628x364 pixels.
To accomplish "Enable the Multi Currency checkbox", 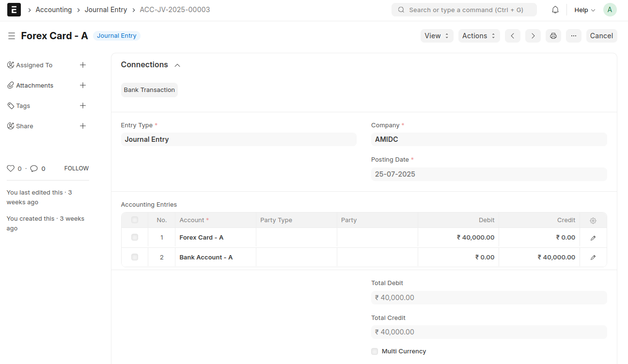I will [375, 351].
